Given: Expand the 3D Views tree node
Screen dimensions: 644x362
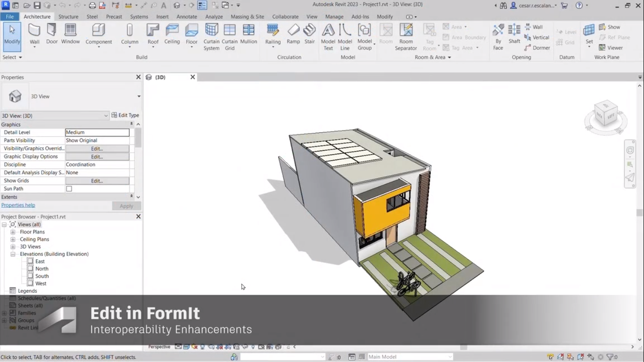Looking at the screenshot, I should click(13, 247).
